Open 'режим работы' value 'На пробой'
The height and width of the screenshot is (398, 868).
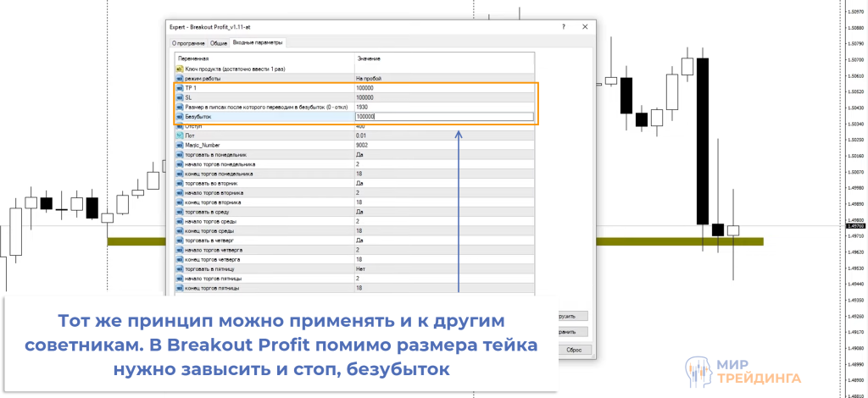[x=444, y=78]
